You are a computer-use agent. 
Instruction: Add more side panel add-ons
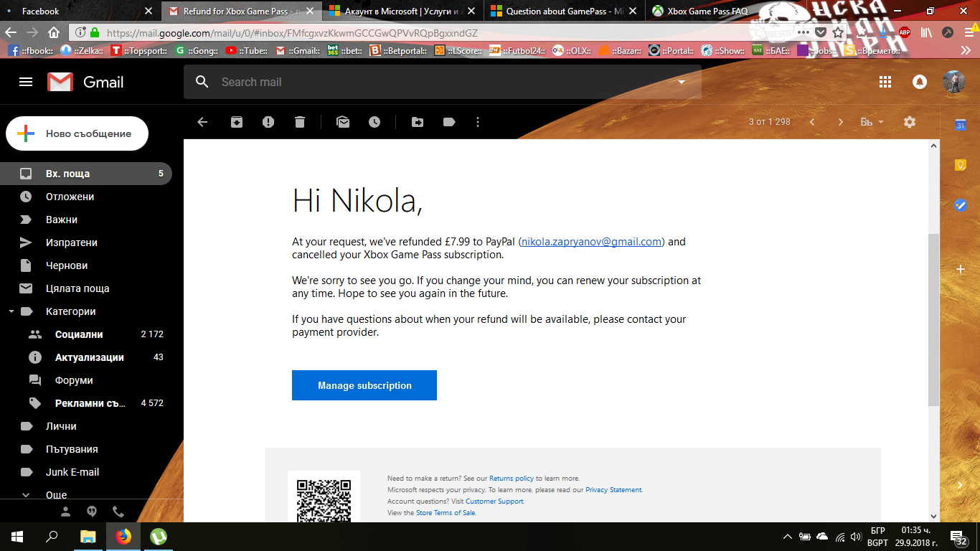click(x=960, y=269)
